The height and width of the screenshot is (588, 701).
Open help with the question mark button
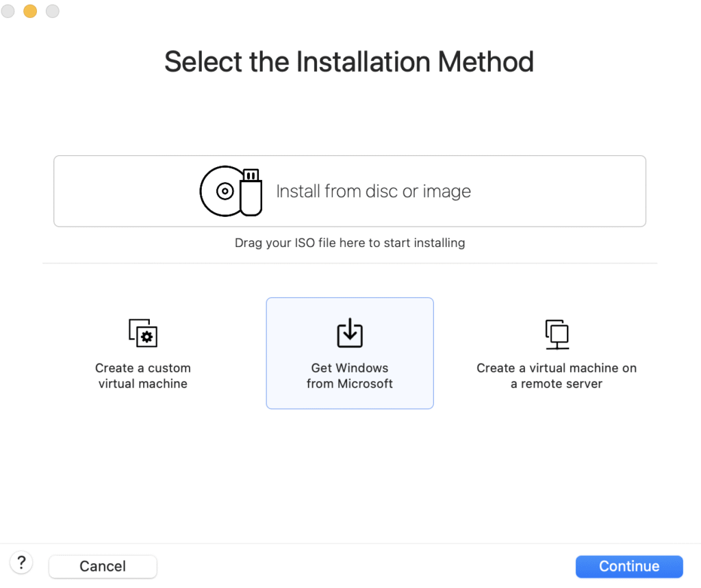(x=22, y=563)
